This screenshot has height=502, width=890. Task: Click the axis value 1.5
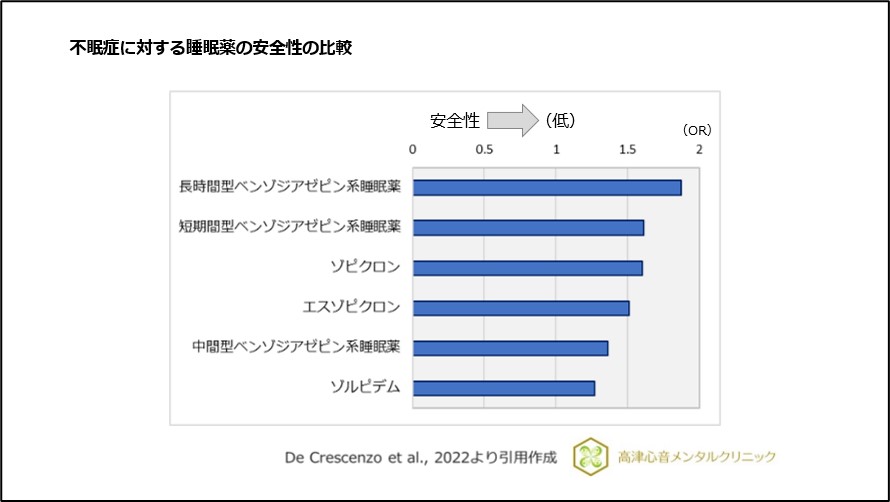(628, 149)
